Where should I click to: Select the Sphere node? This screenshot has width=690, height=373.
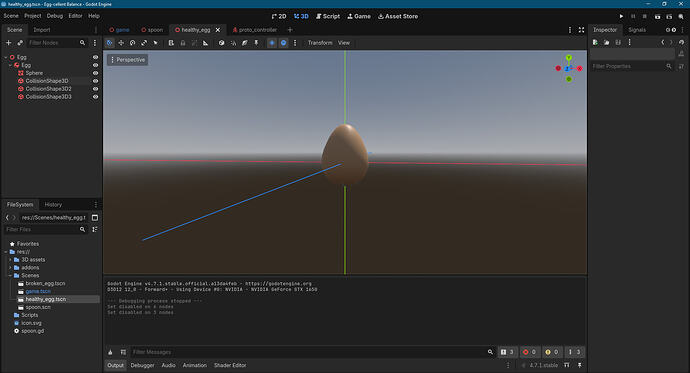34,73
